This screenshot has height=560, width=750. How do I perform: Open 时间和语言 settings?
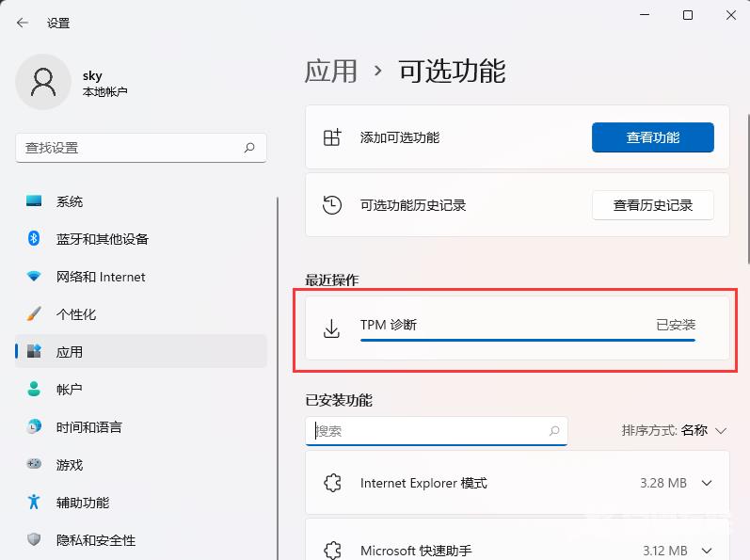point(141,426)
